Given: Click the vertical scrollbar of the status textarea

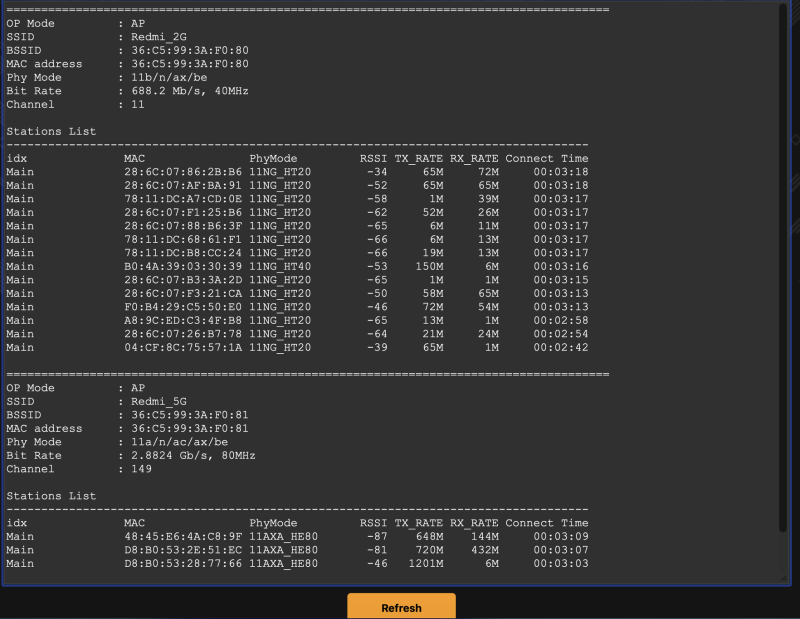Looking at the screenshot, I should pos(783,267).
